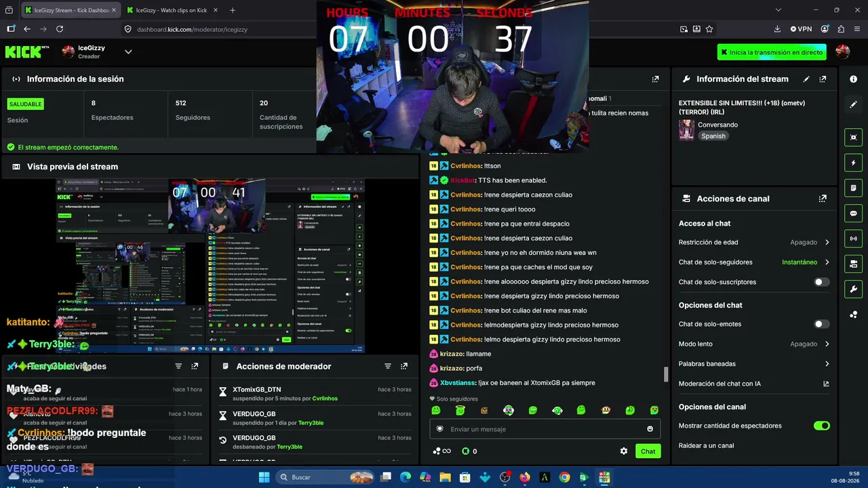This screenshot has width=868, height=488.
Task: Click the browser address bar URL
Action: tap(193, 29)
